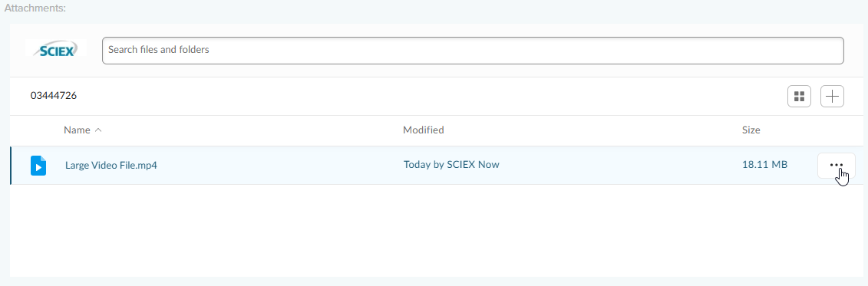Toggle Name sort order caret
This screenshot has height=286, width=868.
click(x=98, y=130)
